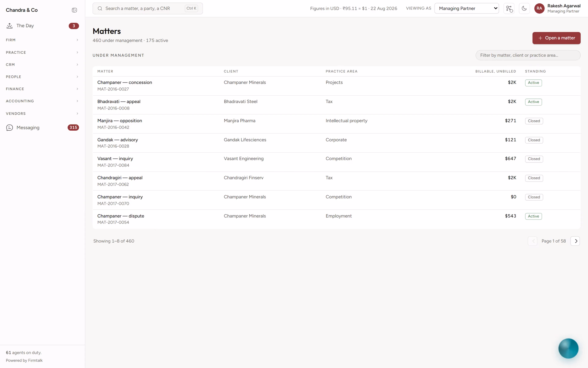Expand the PEOPLE sidebar section
This screenshot has width=588, height=368.
coord(42,77)
